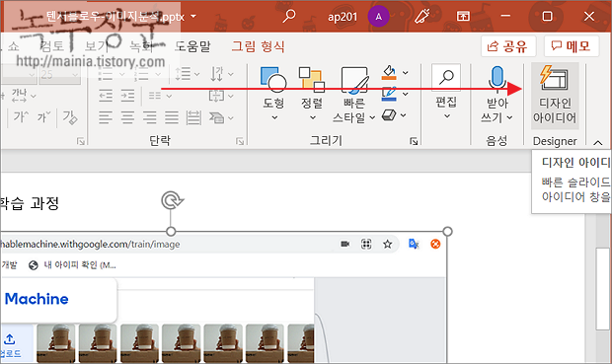Click the Share (공유) button

click(x=508, y=46)
